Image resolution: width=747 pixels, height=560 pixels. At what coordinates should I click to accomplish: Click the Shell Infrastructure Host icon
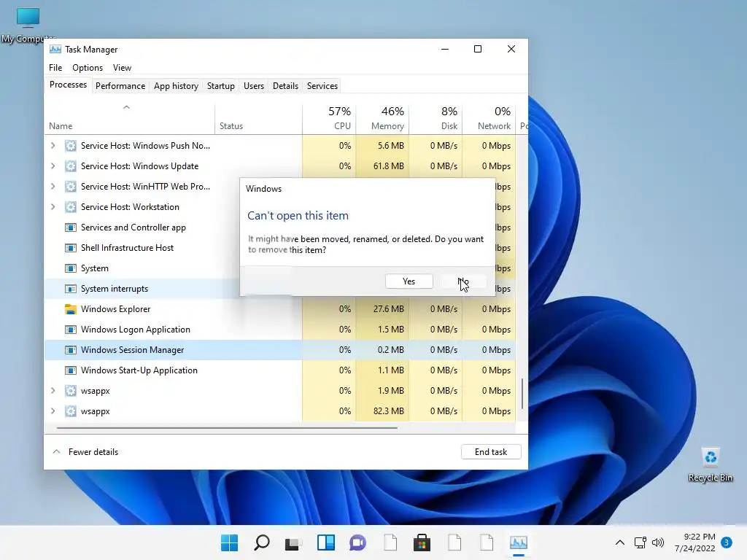71,248
